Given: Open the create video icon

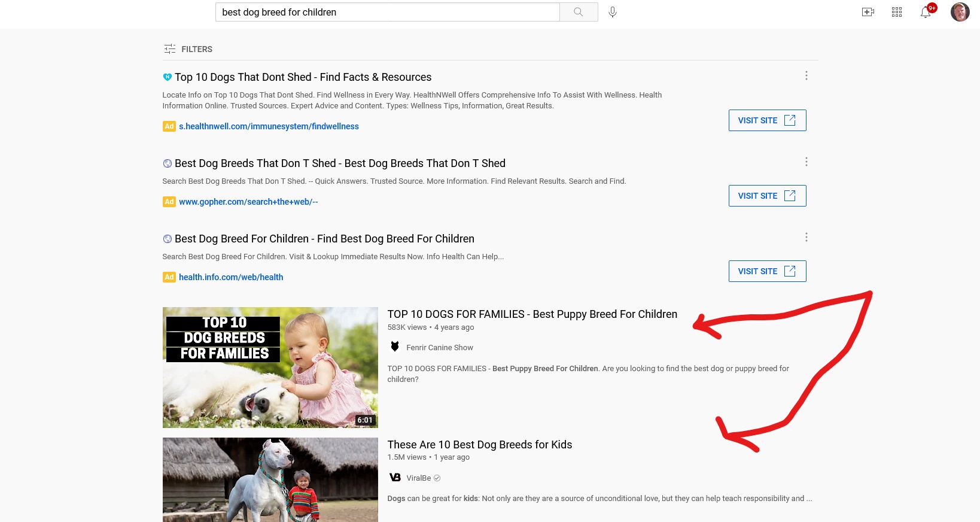Looking at the screenshot, I should (868, 12).
